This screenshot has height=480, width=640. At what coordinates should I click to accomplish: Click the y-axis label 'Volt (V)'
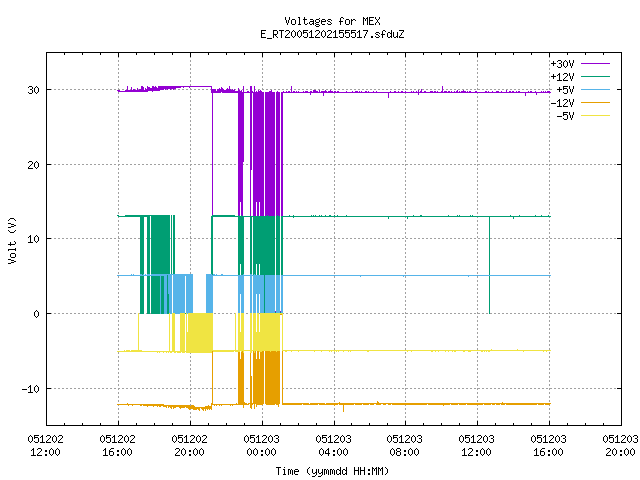[12, 240]
